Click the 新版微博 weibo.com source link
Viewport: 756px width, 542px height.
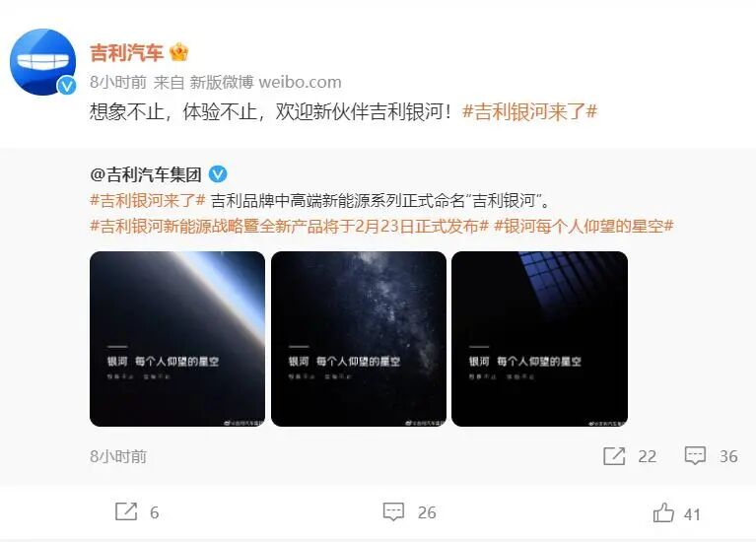point(265,82)
